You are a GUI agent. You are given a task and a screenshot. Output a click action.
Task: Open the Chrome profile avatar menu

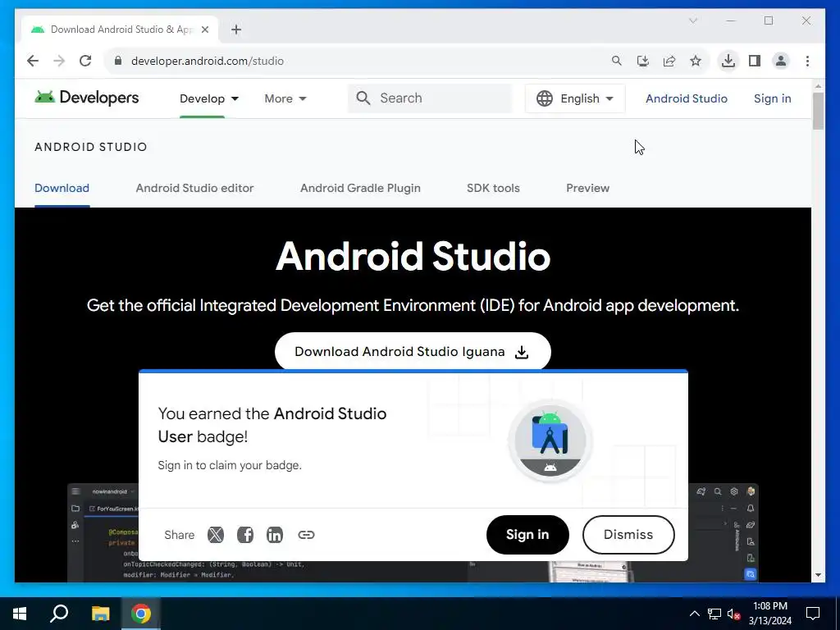pyautogui.click(x=781, y=61)
